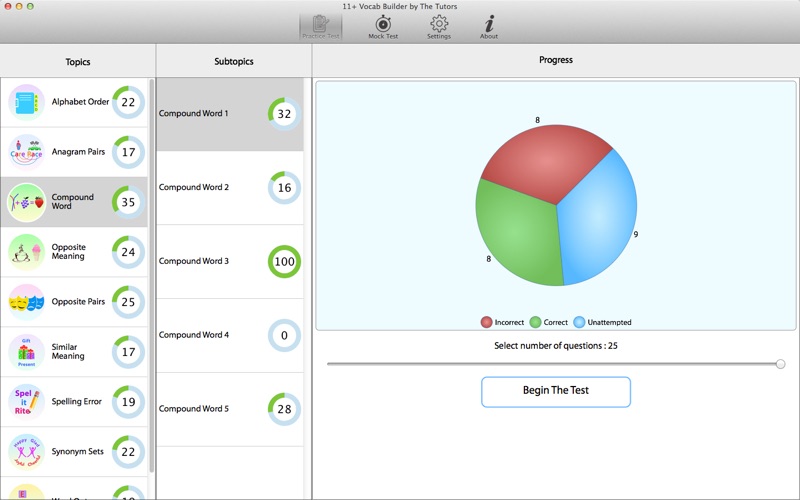Select the Alphabet Order topic label
800x500 pixels.
coord(80,102)
